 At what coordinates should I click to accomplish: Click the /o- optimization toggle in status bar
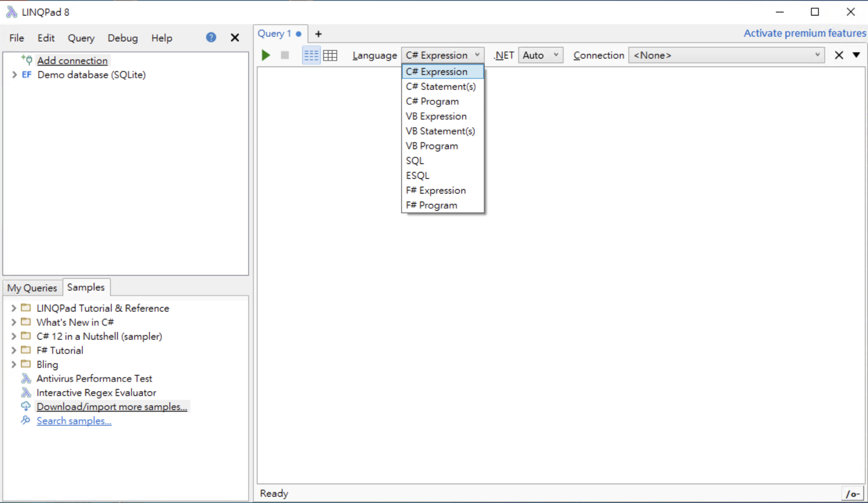pyautogui.click(x=852, y=494)
